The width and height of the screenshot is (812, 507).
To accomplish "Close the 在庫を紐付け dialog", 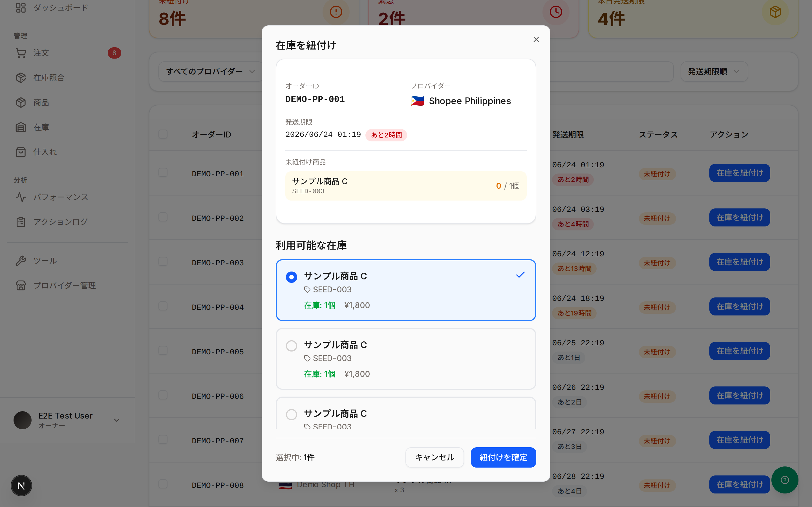I will 536,39.
